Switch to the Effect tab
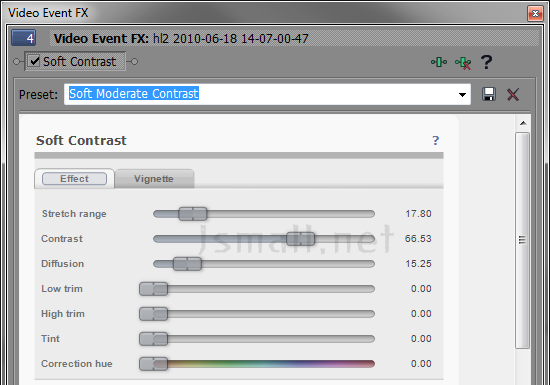550x385 pixels. (x=74, y=179)
